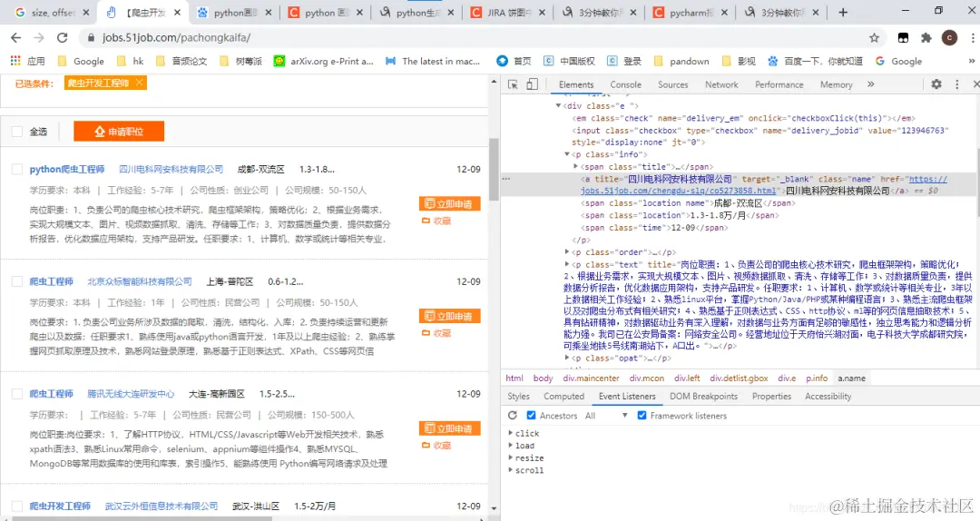Open Chrome three-dot menu
The width and height of the screenshot is (980, 521).
pyautogui.click(x=973, y=37)
